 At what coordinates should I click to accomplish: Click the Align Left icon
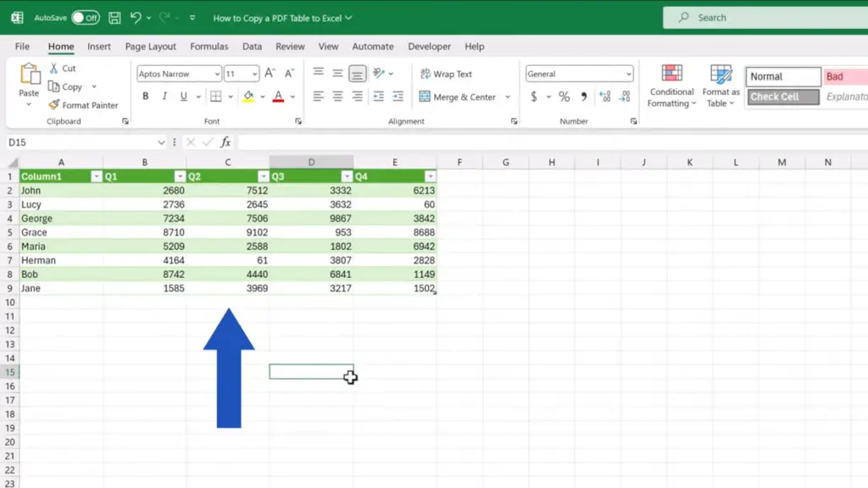319,97
